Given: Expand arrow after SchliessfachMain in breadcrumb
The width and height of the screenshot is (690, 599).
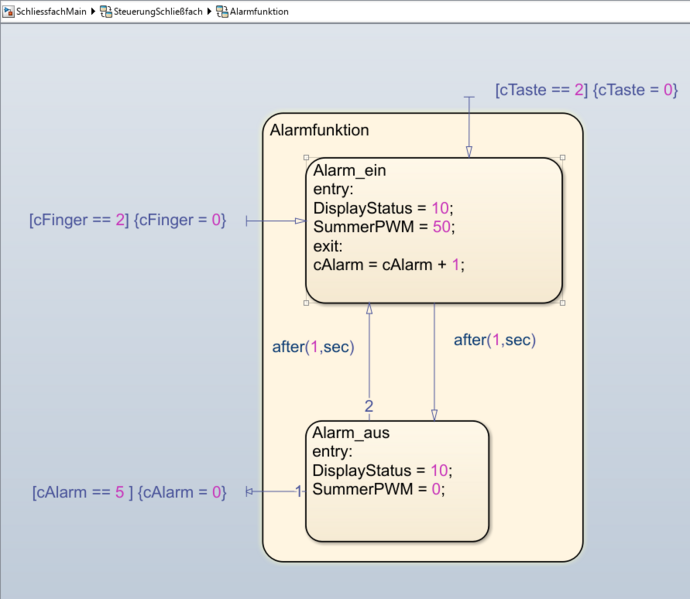Looking at the screenshot, I should click(x=94, y=11).
